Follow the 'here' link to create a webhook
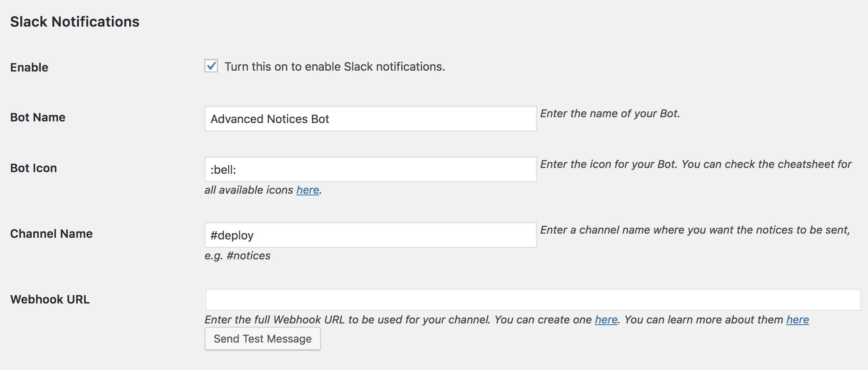This screenshot has width=868, height=370. coord(606,320)
